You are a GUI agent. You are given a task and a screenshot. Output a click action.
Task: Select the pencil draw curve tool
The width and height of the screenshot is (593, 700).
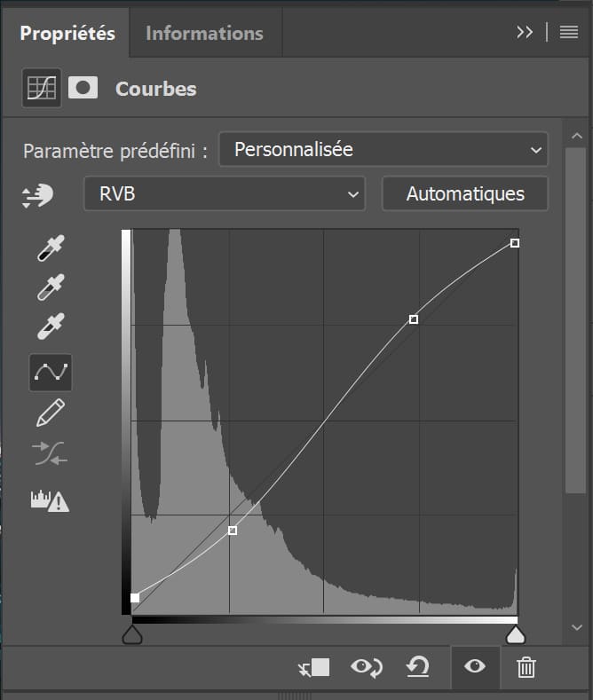(x=51, y=413)
